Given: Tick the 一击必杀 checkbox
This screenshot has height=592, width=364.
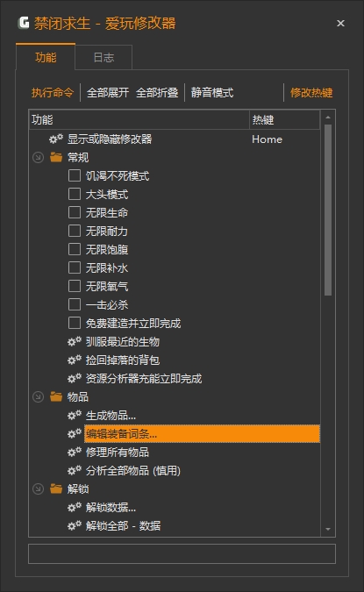Looking at the screenshot, I should [x=75, y=304].
